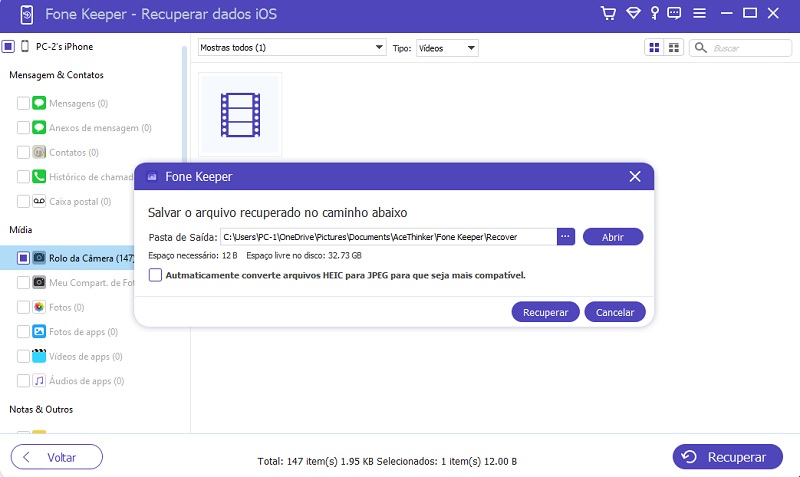The image size is (800, 477).
Task: Select Áudios de apps (0) entry
Action: click(x=86, y=381)
